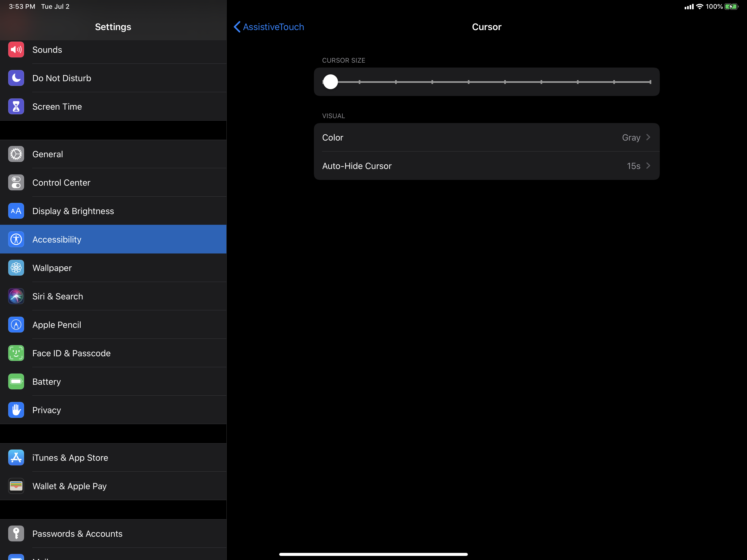Open iTunes & App Store settings
The width and height of the screenshot is (747, 560).
tap(113, 457)
